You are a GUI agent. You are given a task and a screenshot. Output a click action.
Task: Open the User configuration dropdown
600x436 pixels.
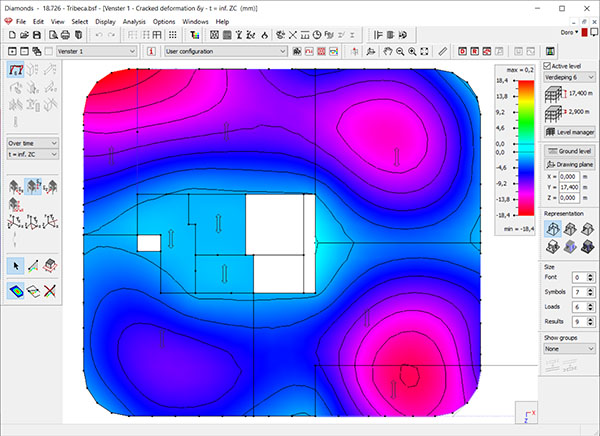(226, 51)
